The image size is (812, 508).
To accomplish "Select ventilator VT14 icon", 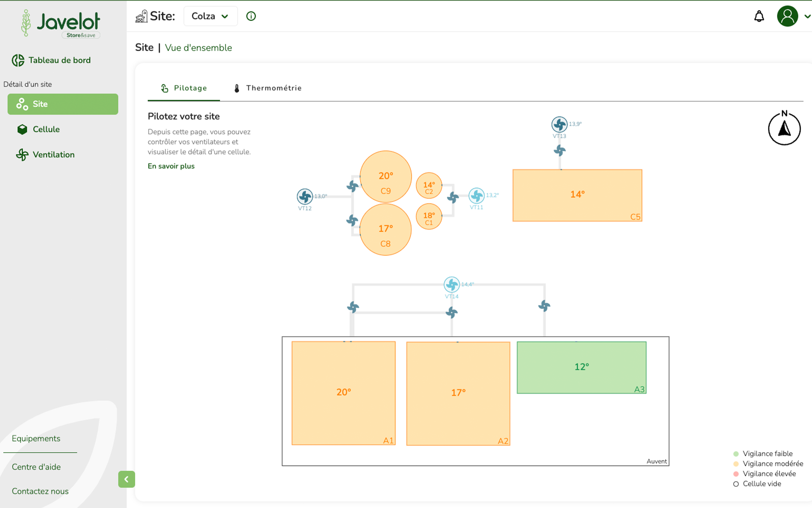I will (451, 285).
